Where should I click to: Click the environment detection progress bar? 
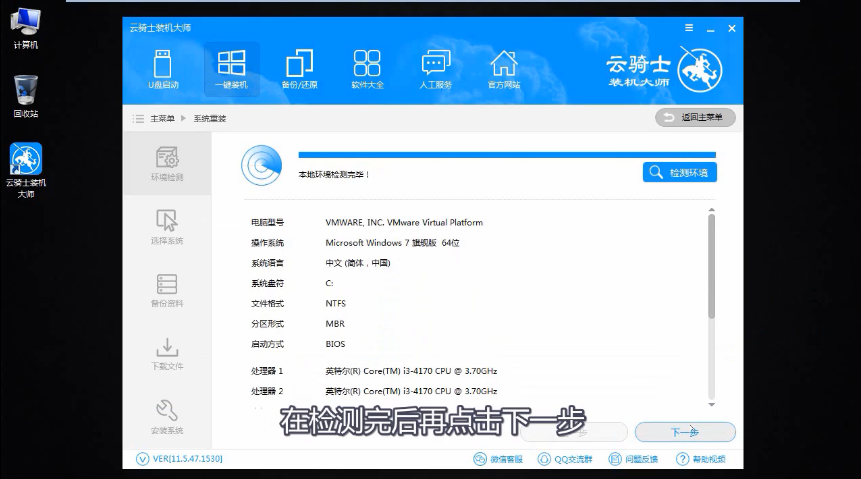(x=507, y=155)
